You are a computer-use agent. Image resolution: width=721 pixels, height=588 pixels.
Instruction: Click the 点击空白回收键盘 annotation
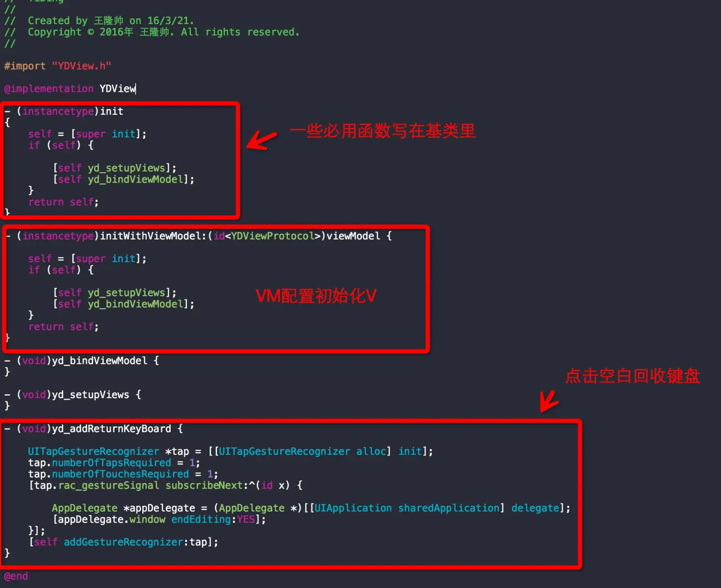(x=633, y=376)
